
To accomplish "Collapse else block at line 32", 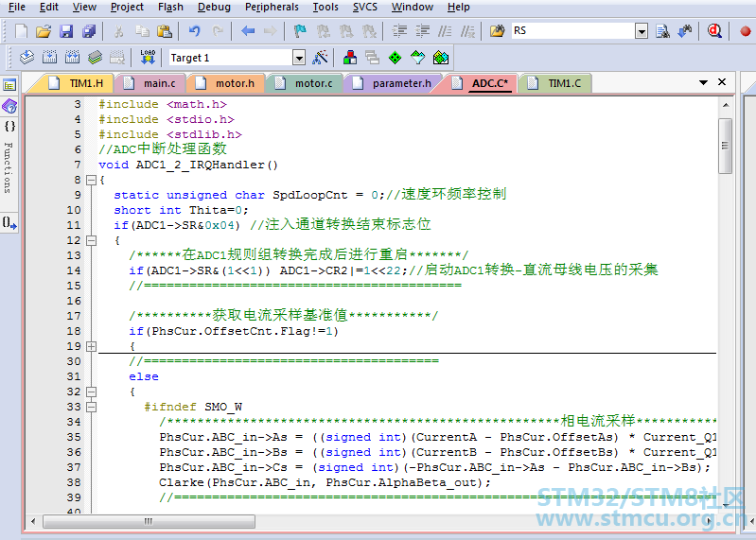I will (x=91, y=392).
